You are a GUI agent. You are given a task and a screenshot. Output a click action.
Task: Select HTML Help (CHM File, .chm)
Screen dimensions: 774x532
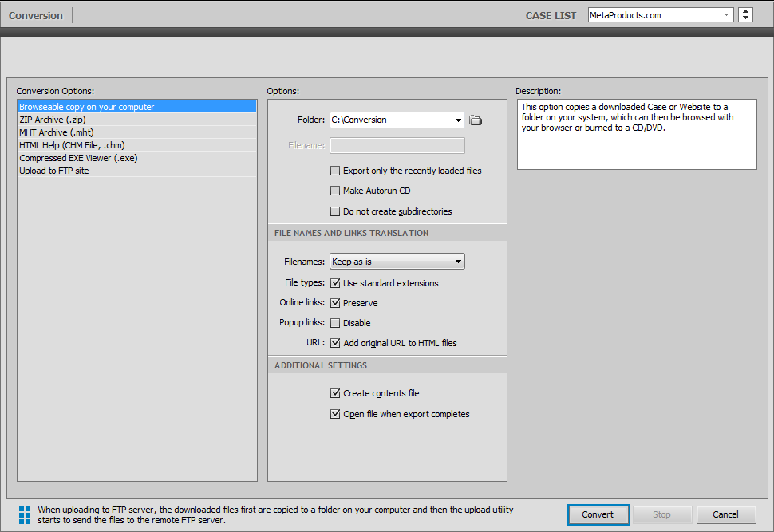72,145
